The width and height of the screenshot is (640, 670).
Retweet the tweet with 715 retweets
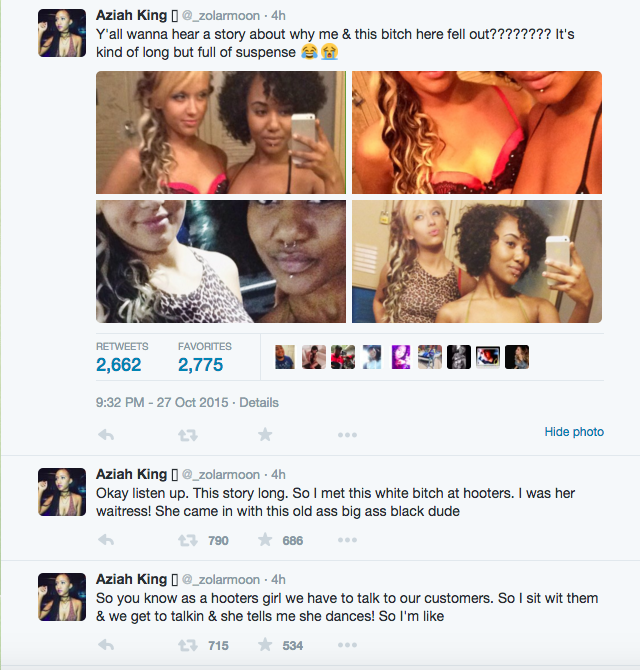point(187,646)
